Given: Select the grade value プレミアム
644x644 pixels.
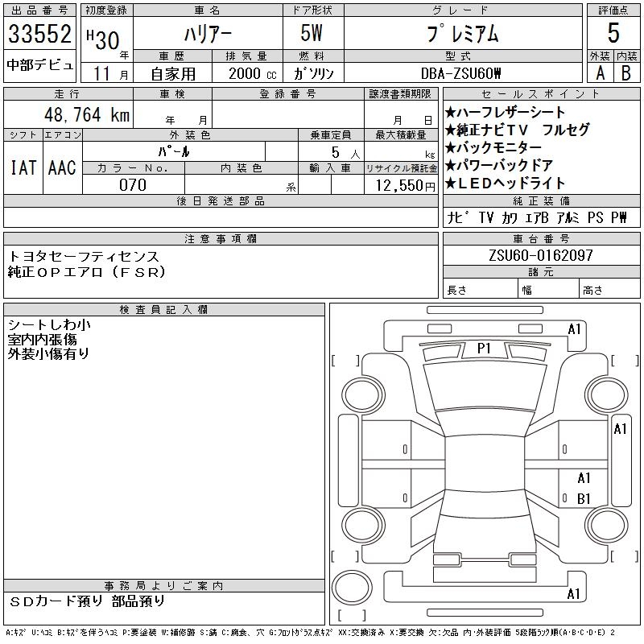Looking at the screenshot, I should pos(463,34).
